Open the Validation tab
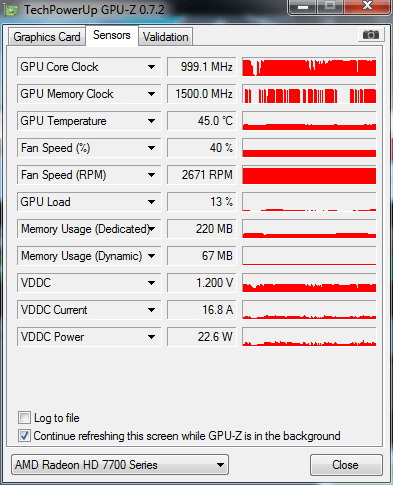The width and height of the screenshot is (393, 485). (x=166, y=37)
